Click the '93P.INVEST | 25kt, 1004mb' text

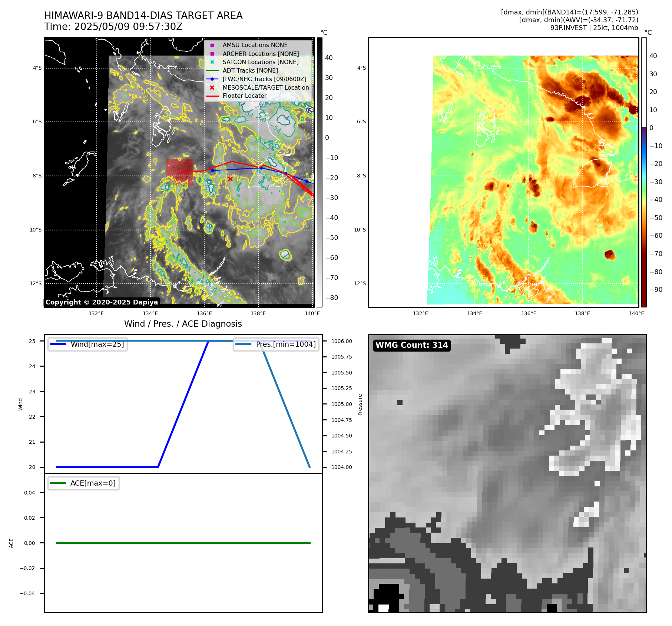(594, 28)
